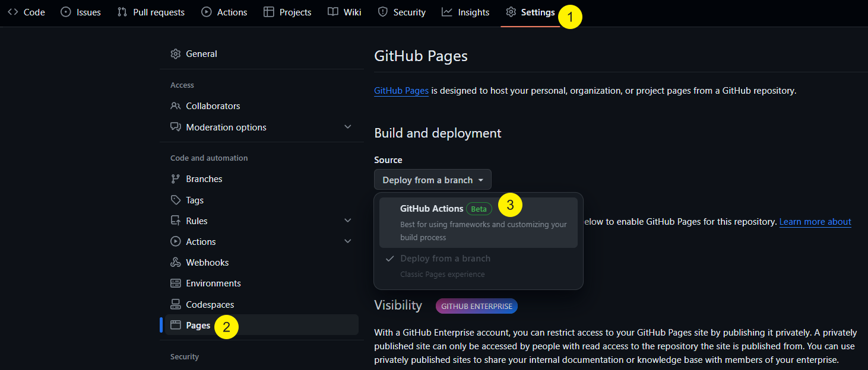This screenshot has height=370, width=868.
Task: Click the Learn more about link
Action: [x=815, y=222]
